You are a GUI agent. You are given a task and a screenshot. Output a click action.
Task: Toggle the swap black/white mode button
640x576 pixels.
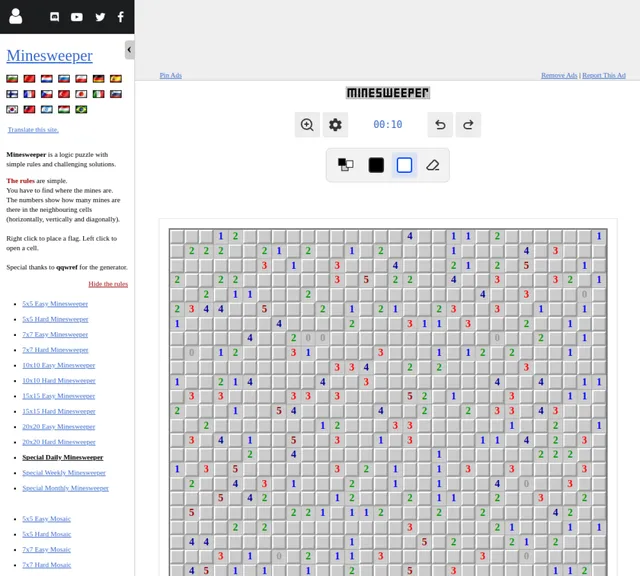click(346, 165)
